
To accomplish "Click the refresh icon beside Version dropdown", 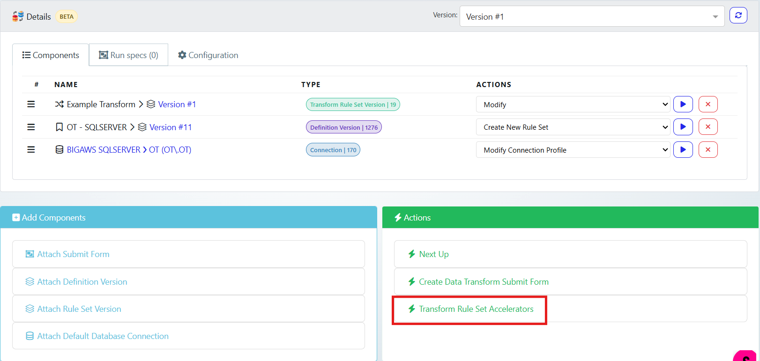I will tap(738, 16).
